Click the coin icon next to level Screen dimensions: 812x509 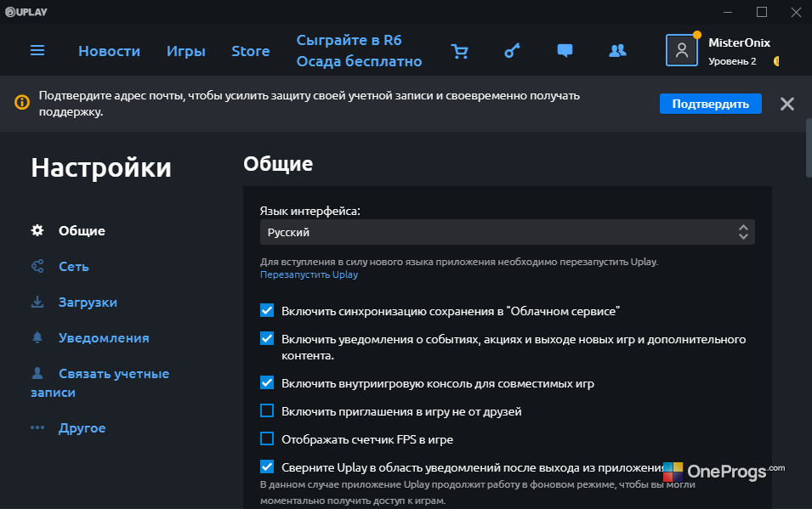(776, 61)
